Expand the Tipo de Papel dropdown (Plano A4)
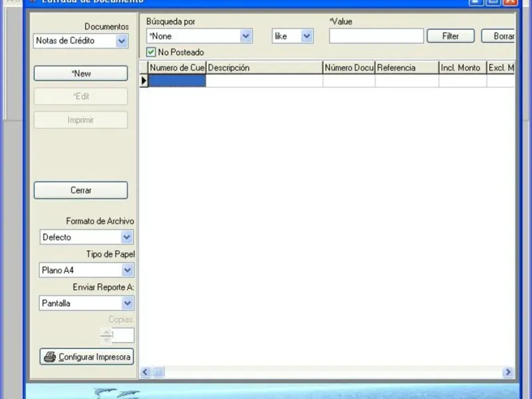This screenshot has width=532, height=399. tap(86, 270)
